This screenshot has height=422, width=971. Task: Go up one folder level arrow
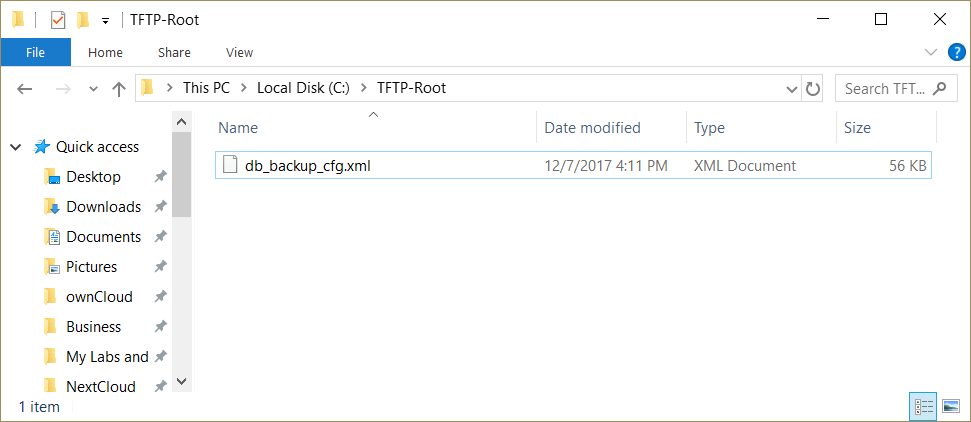(119, 88)
